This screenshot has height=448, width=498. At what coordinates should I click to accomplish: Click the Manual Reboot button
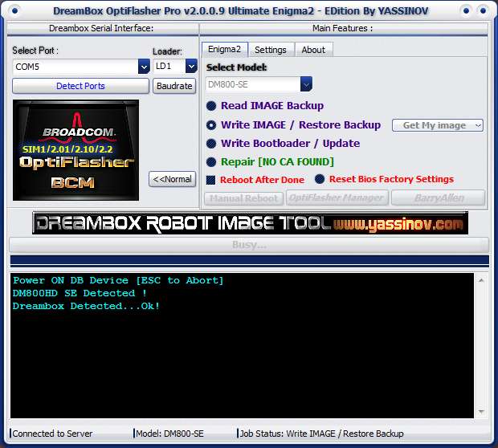pyautogui.click(x=243, y=198)
